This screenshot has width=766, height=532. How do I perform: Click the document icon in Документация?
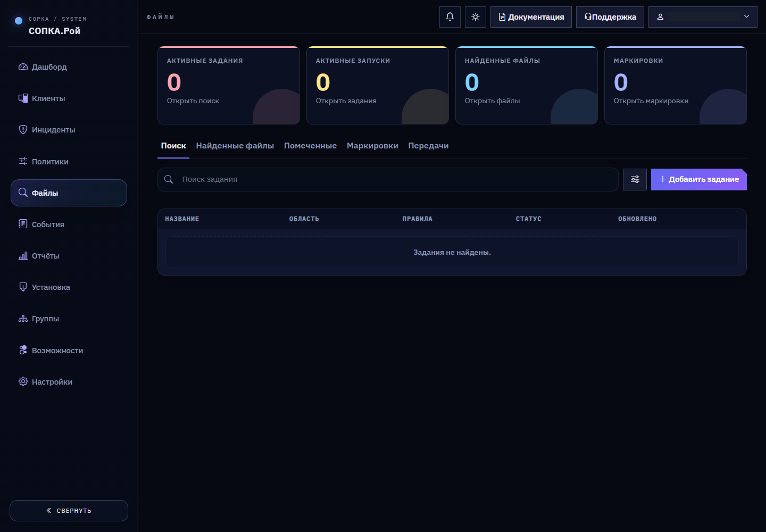pos(502,17)
